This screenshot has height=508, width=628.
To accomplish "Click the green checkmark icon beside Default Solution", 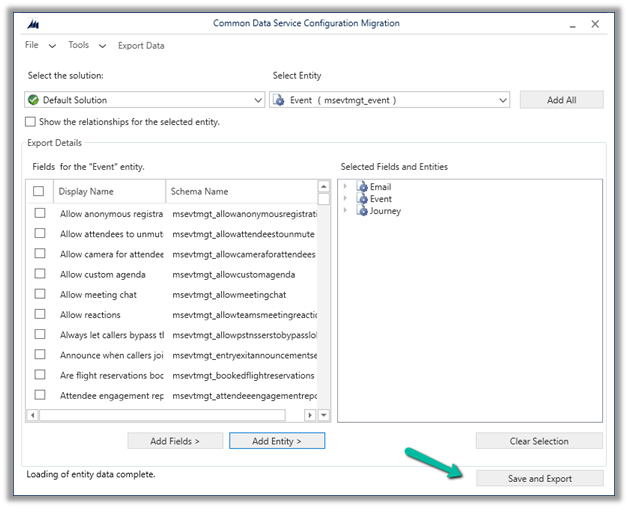I will pos(34,100).
